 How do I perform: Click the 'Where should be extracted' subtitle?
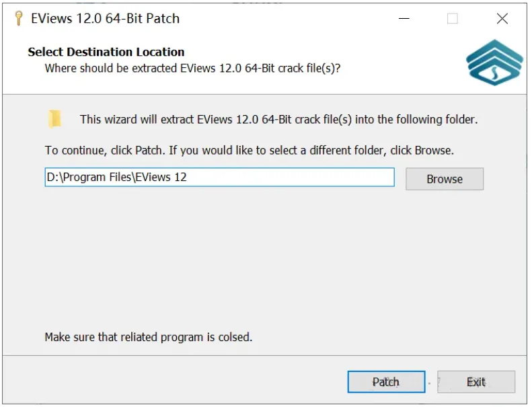pyautogui.click(x=192, y=68)
